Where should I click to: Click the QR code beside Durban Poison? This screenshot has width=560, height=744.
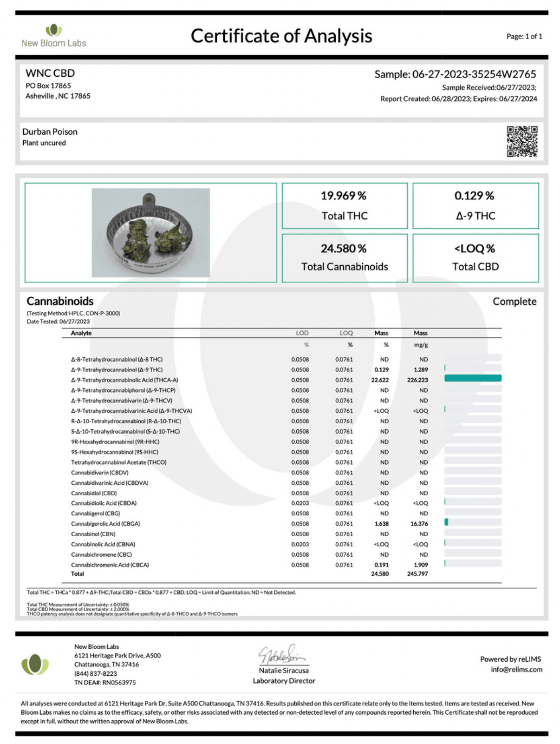pyautogui.click(x=522, y=141)
